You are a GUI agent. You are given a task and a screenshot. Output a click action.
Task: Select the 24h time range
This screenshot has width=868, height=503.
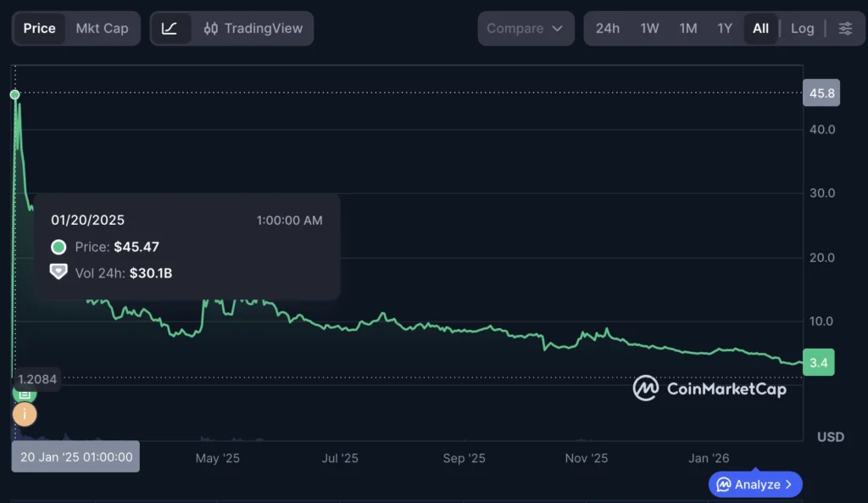(x=607, y=28)
